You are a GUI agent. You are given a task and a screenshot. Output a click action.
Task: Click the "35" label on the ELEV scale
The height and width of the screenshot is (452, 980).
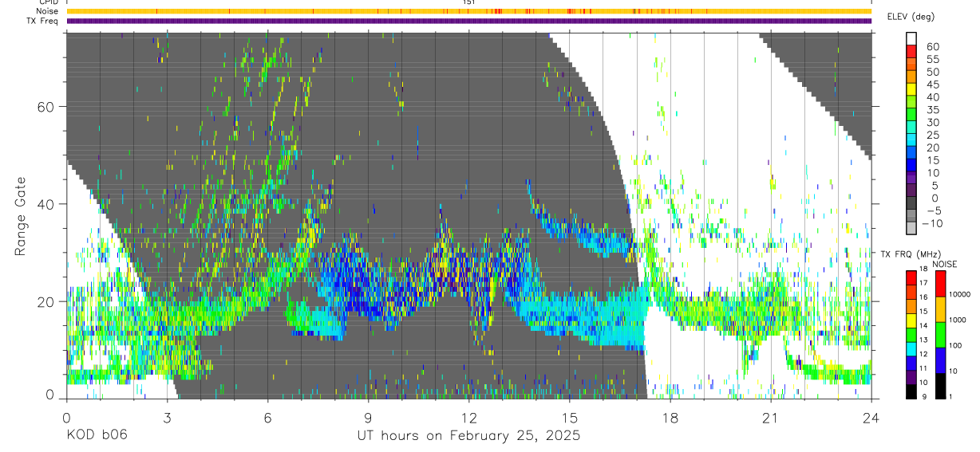[931, 109]
